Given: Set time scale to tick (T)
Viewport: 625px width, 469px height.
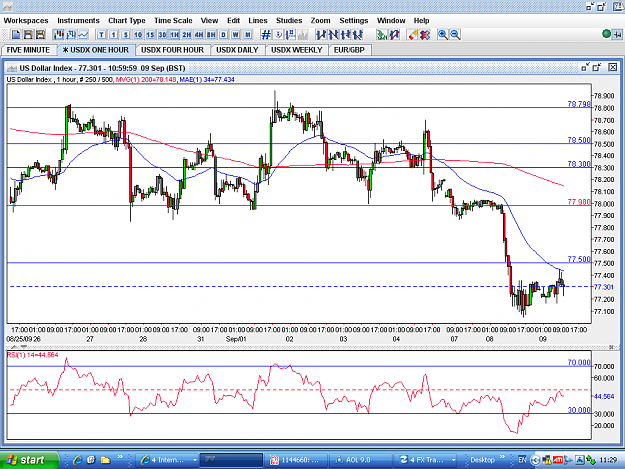Looking at the screenshot, I should [101, 35].
